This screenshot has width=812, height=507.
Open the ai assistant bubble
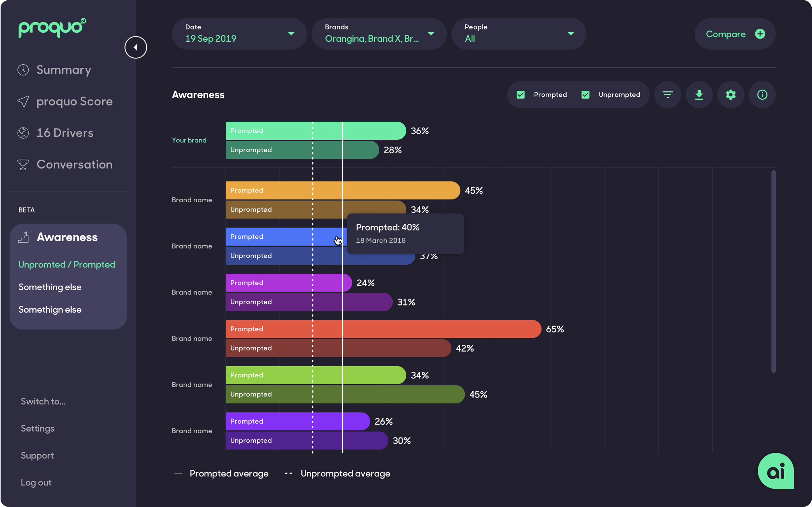pyautogui.click(x=776, y=471)
